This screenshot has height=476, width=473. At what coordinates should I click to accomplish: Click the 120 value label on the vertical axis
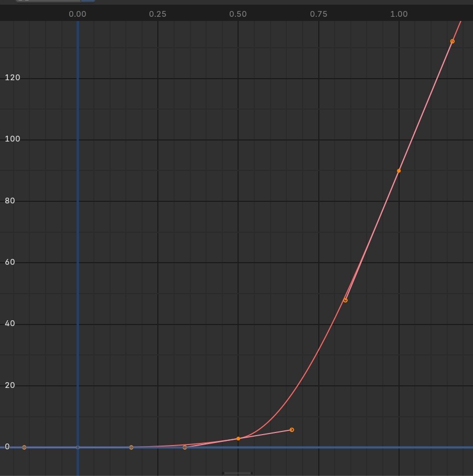13,78
